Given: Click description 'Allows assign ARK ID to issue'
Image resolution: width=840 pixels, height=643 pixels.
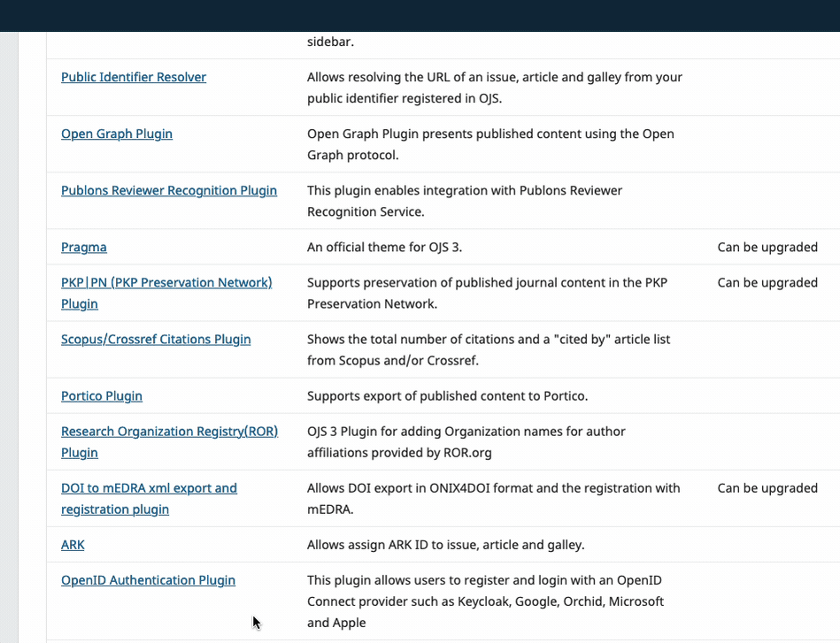Looking at the screenshot, I should point(446,545).
